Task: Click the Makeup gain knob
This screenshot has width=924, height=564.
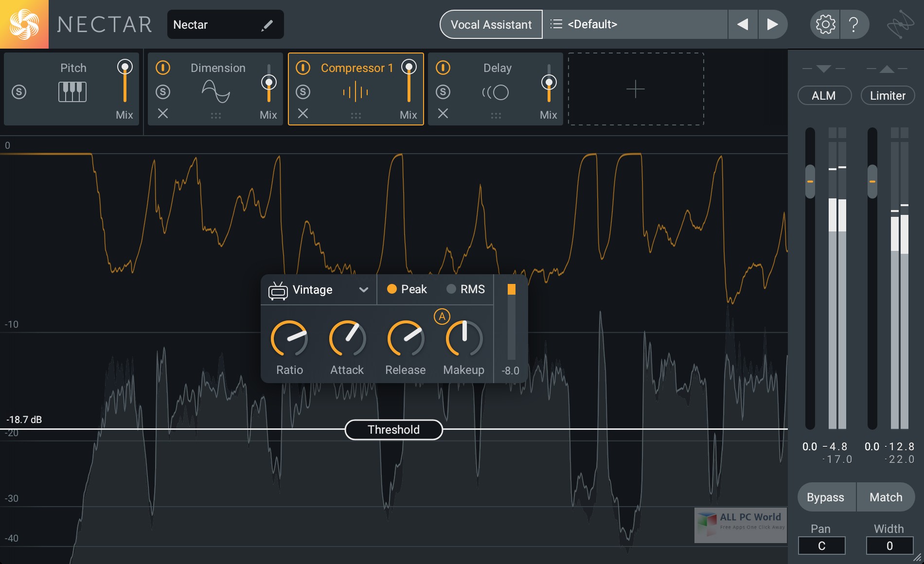Action: coord(464,338)
